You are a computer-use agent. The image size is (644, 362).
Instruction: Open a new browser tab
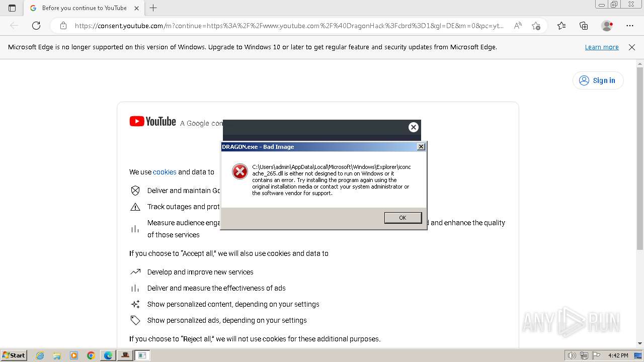pyautogui.click(x=153, y=8)
